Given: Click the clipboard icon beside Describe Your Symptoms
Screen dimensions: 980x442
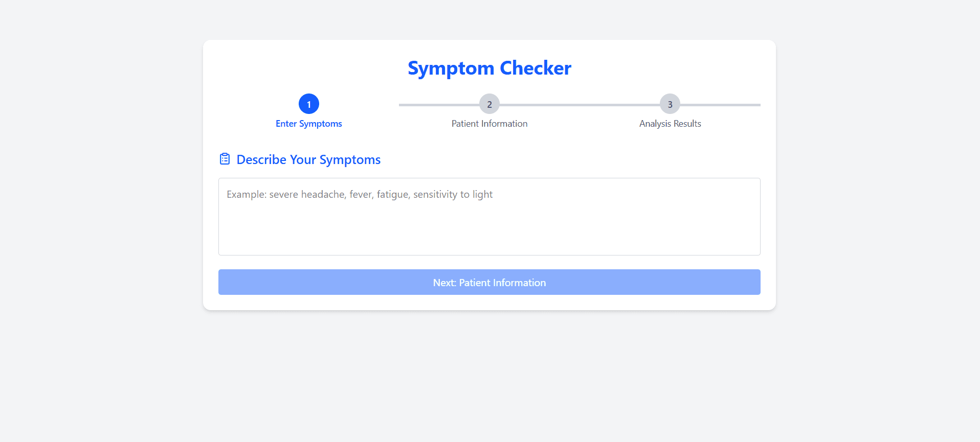Looking at the screenshot, I should pos(225,159).
